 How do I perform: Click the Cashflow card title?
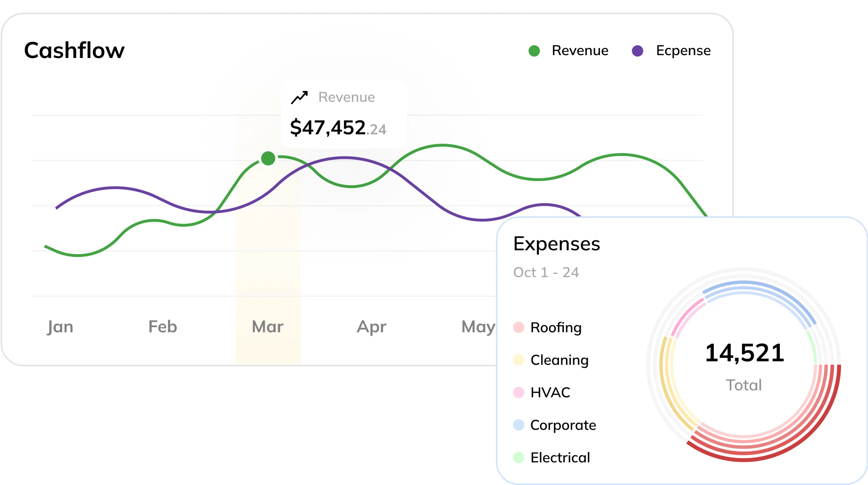[x=74, y=50]
